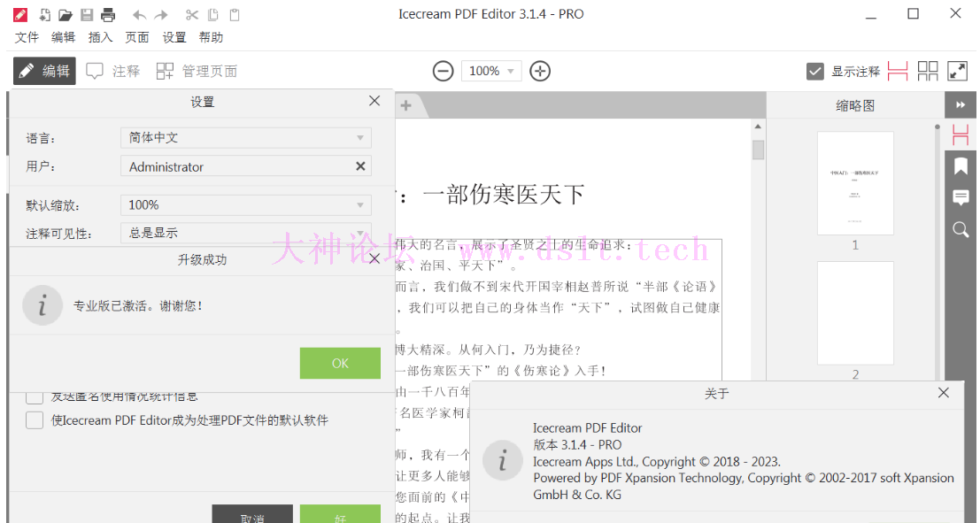
Task: Open the 插入 menu
Action: coord(100,37)
